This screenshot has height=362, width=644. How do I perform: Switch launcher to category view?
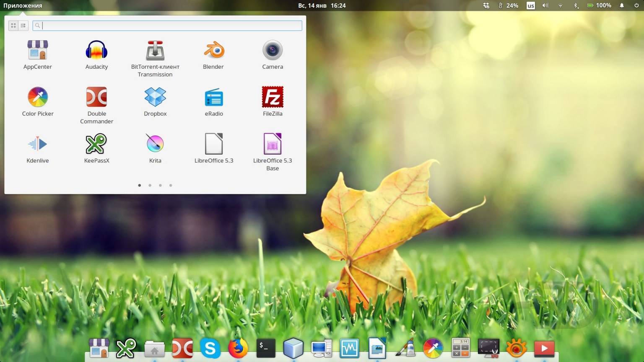23,26
